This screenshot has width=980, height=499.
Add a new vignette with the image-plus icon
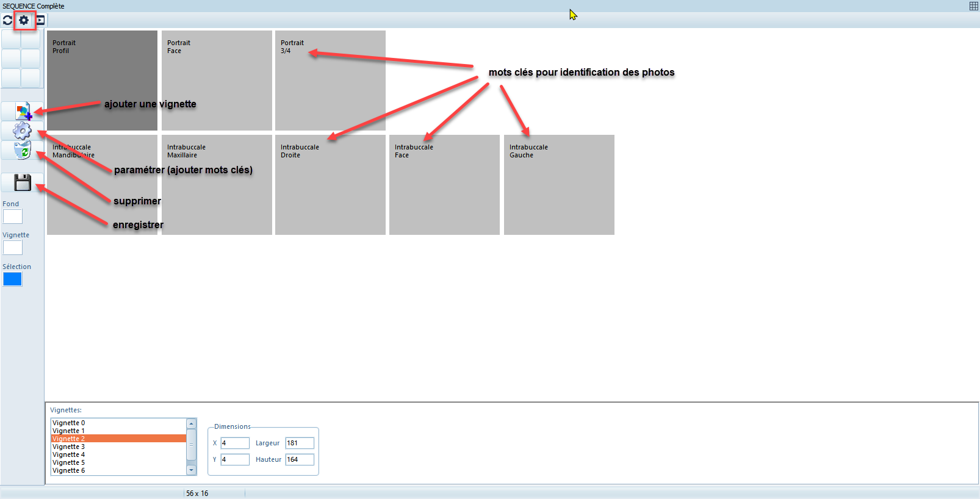tap(23, 112)
